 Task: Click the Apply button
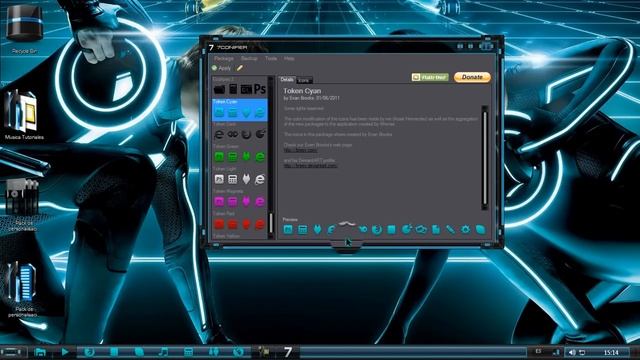pyautogui.click(x=221, y=68)
